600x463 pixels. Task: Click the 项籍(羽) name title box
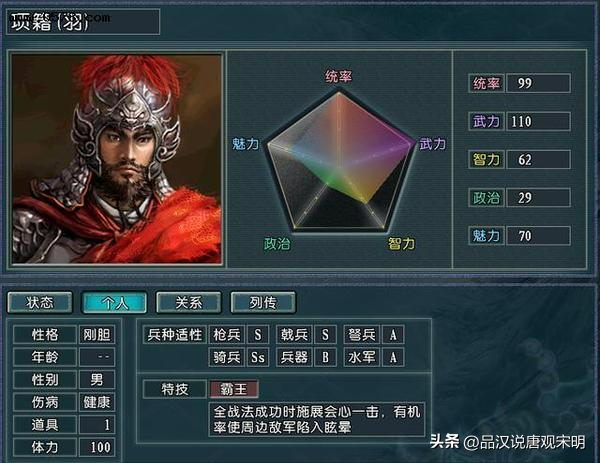click(x=83, y=22)
